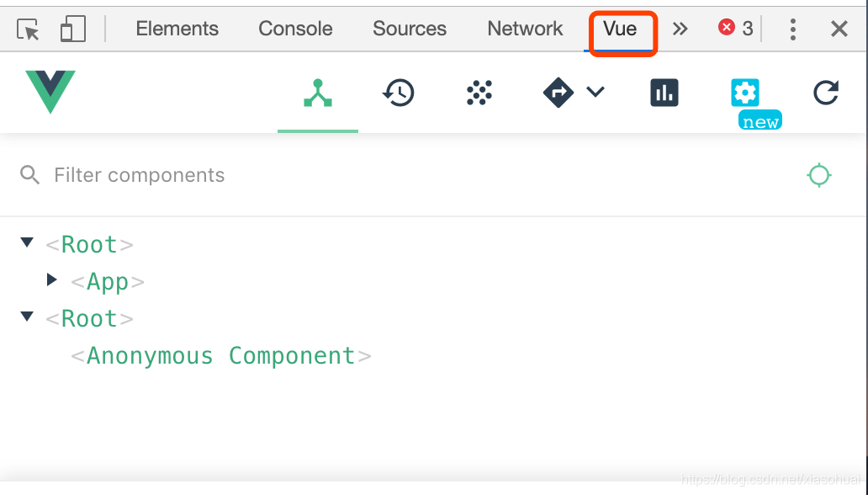The height and width of the screenshot is (495, 868).
Task: Refresh the Vue devtools component tree
Action: point(825,93)
